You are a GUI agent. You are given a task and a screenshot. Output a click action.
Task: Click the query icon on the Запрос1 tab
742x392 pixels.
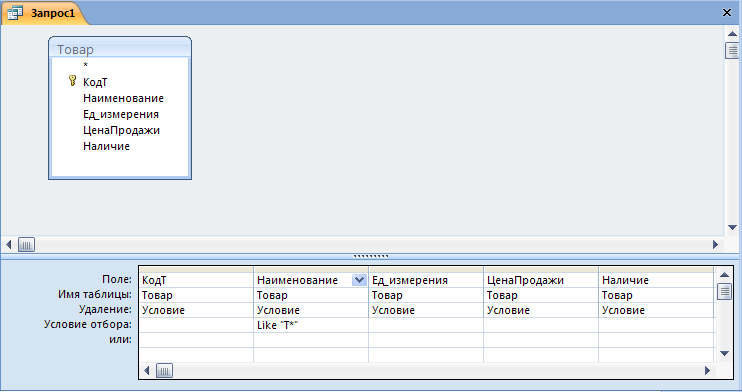15,13
